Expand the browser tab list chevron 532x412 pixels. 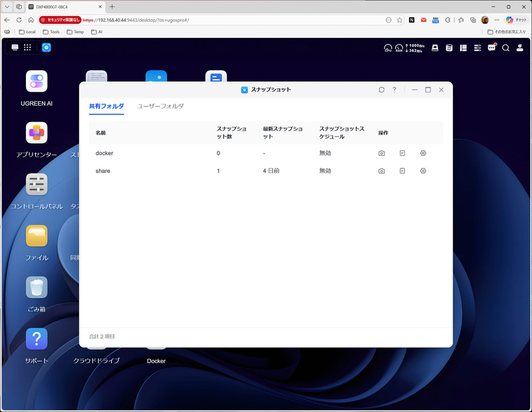(7, 7)
